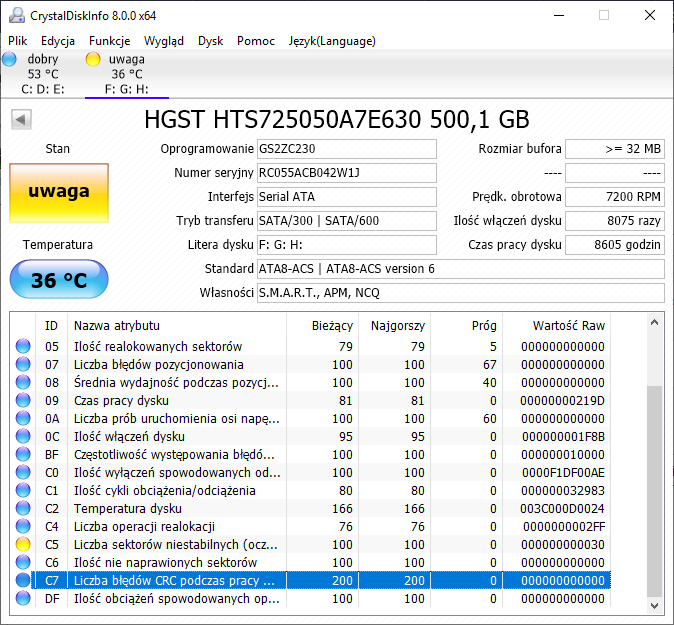Click the blue status icon for attribute C7
Viewport: 674px width, 625px height.
point(23,580)
